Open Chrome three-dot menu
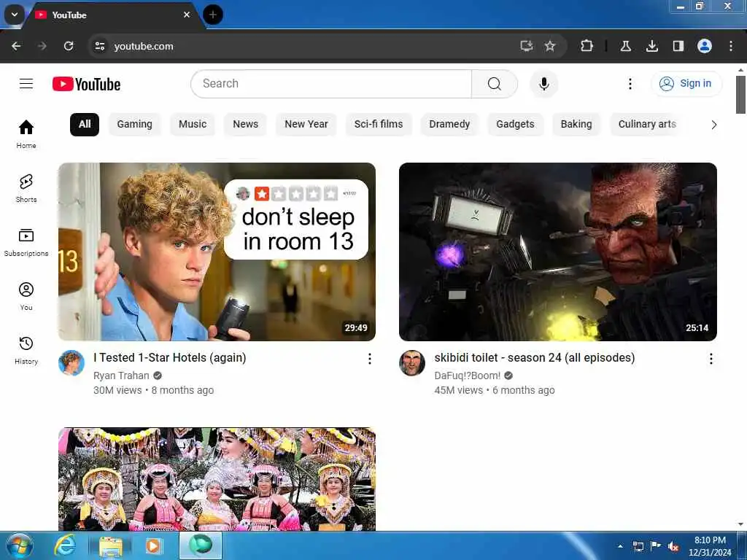Screen dimensions: 747x560 point(731,46)
